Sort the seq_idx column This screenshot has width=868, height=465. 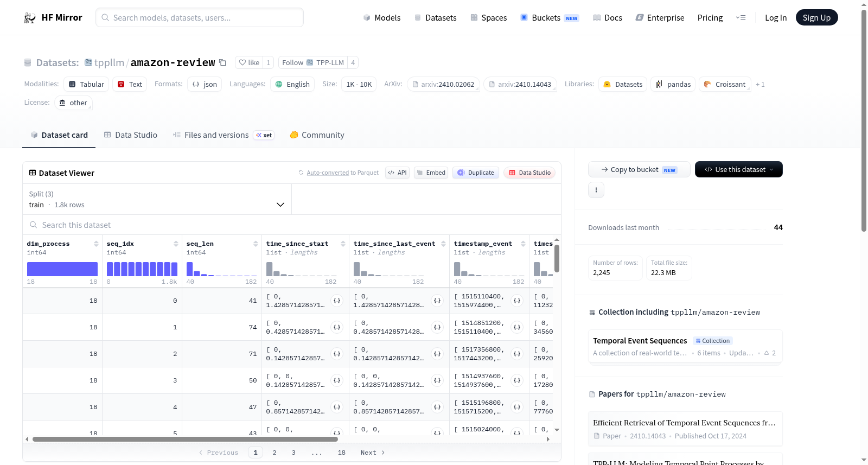[x=176, y=244]
